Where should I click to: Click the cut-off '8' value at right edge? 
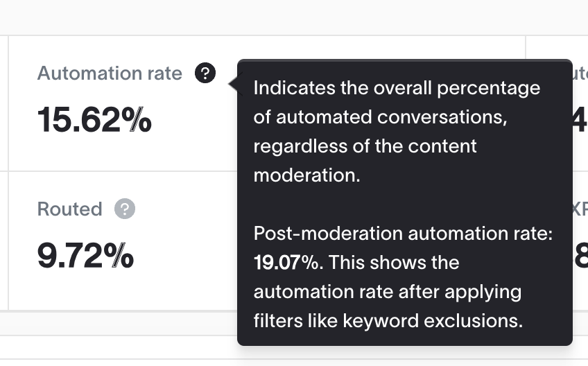581,256
